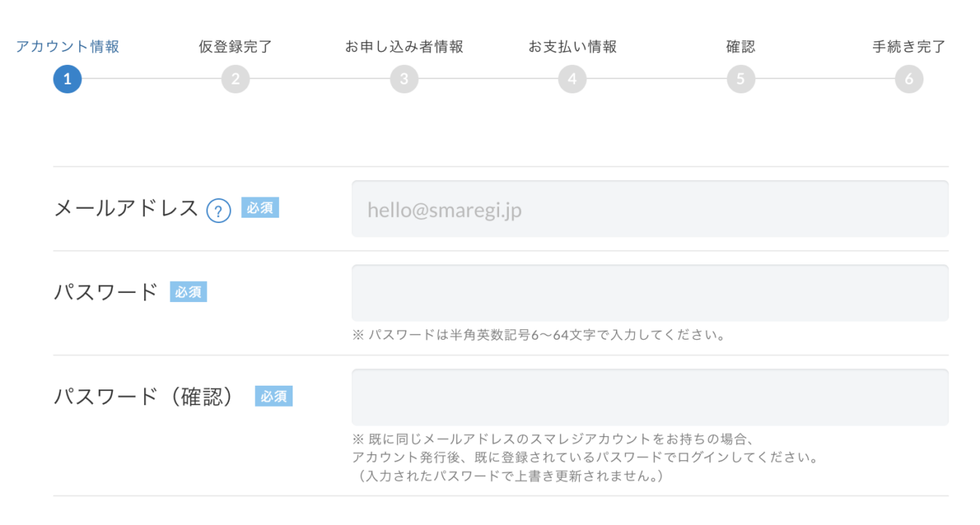The height and width of the screenshot is (525, 980).
Task: Click the 必須 badge beside メールアドレス
Action: 260,208
